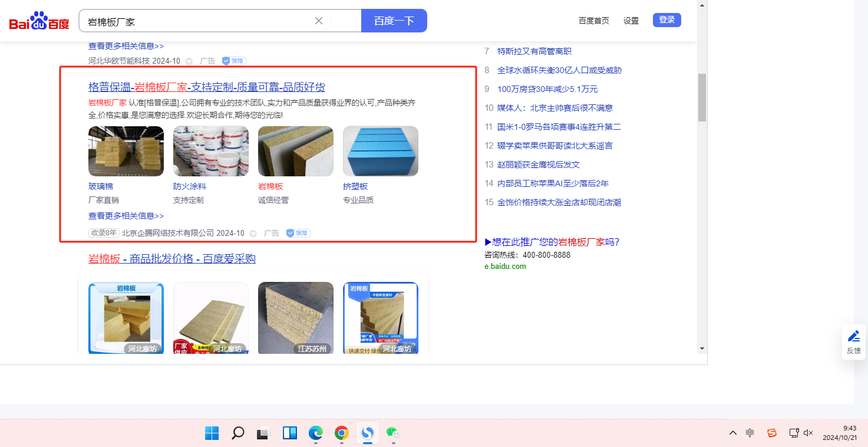Open hot search 100万房贷30年减少5.1万元
Viewport: 868px width, 447px height.
(x=547, y=89)
